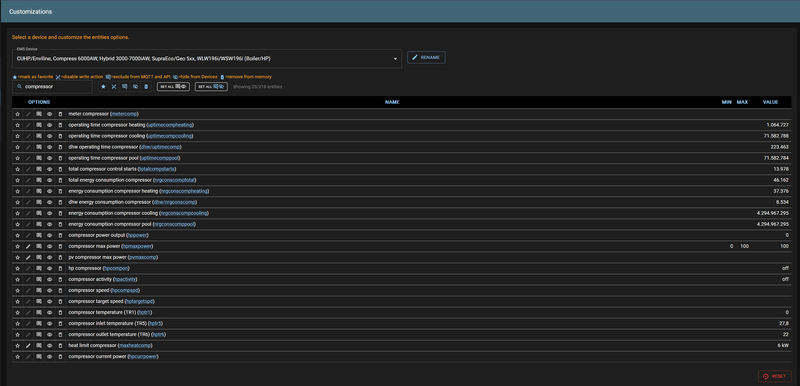Remove energy consumption compressor pool from memory
This screenshot has height=386, width=800.
click(60, 224)
